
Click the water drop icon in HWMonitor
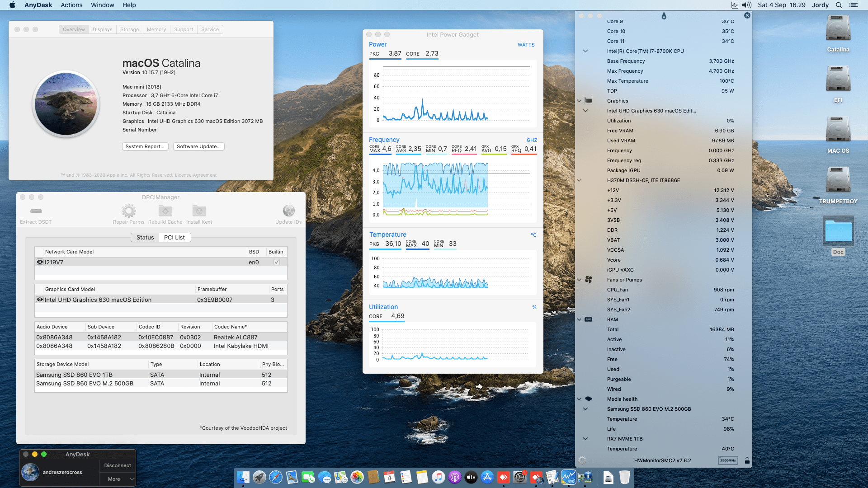(664, 16)
